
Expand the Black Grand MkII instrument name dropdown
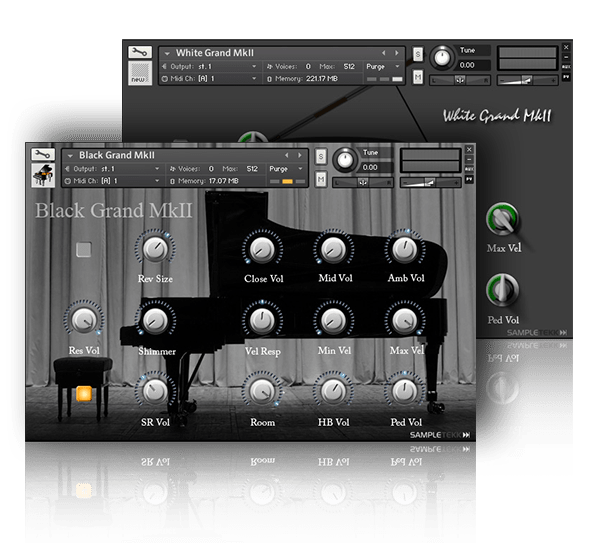pos(70,156)
